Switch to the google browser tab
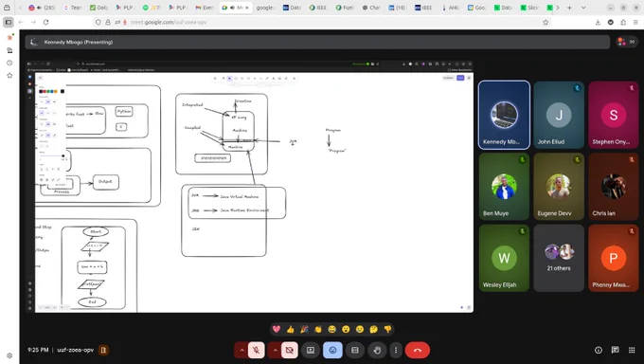The height and width of the screenshot is (364, 644). [x=265, y=8]
